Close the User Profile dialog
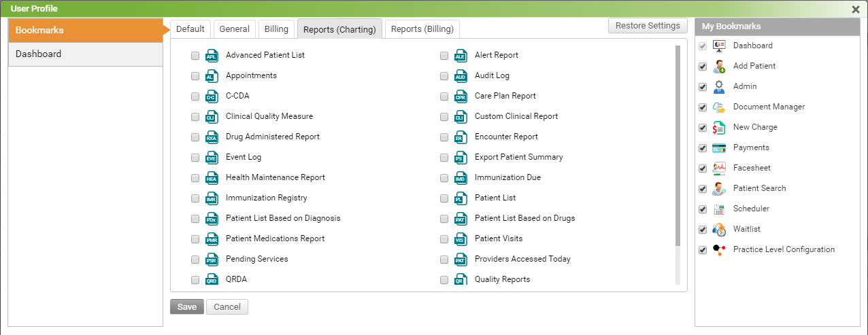Screen dimensions: 868x335 856,10
